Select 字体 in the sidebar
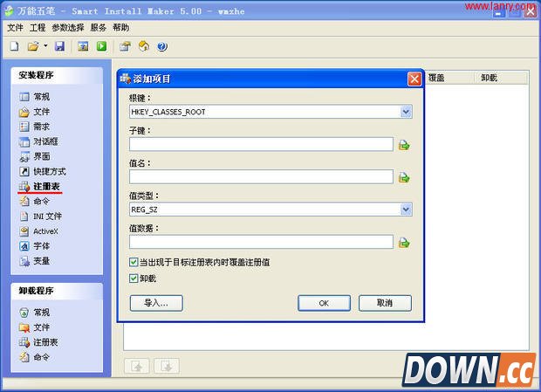This screenshot has width=541, height=392. [x=35, y=246]
